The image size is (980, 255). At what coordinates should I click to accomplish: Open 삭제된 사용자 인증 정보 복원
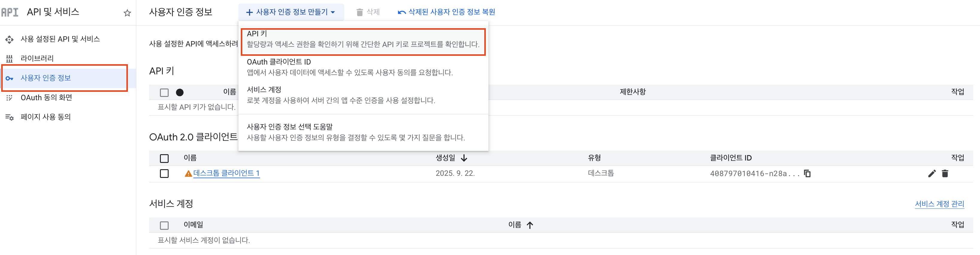pyautogui.click(x=447, y=12)
